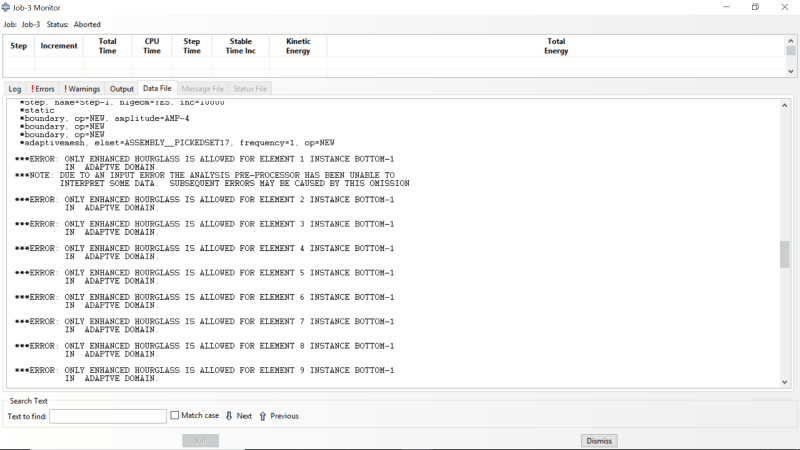Click the amplitude=AMP-4 boundary line

104,118
